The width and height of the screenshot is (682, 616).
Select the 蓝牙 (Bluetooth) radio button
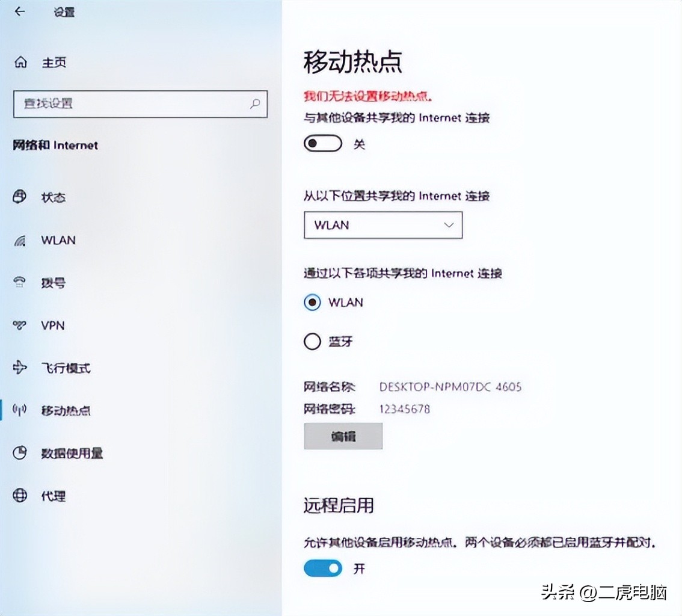click(x=312, y=341)
